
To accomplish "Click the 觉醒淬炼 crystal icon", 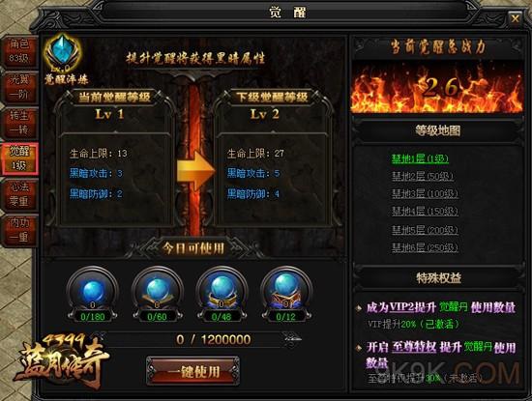I will [x=63, y=54].
